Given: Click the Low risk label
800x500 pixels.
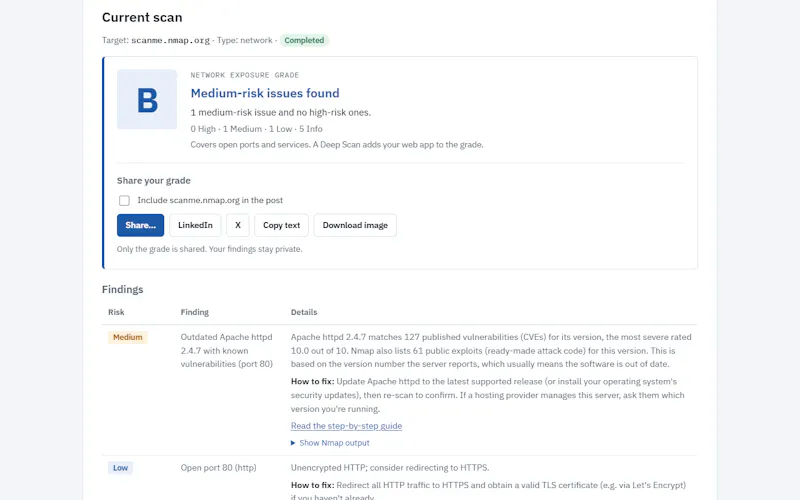Looking at the screenshot, I should click(x=120, y=468).
